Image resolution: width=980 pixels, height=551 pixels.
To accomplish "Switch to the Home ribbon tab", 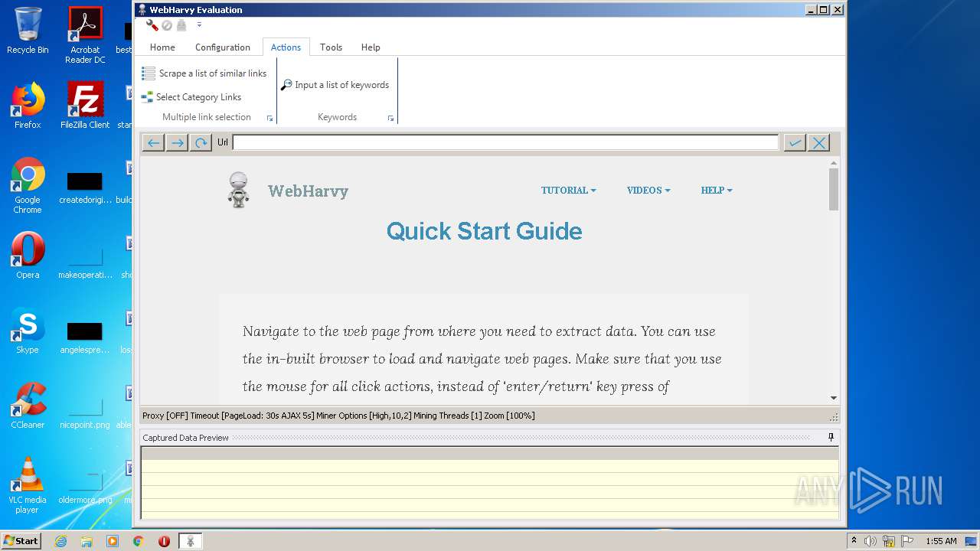I will [x=162, y=47].
